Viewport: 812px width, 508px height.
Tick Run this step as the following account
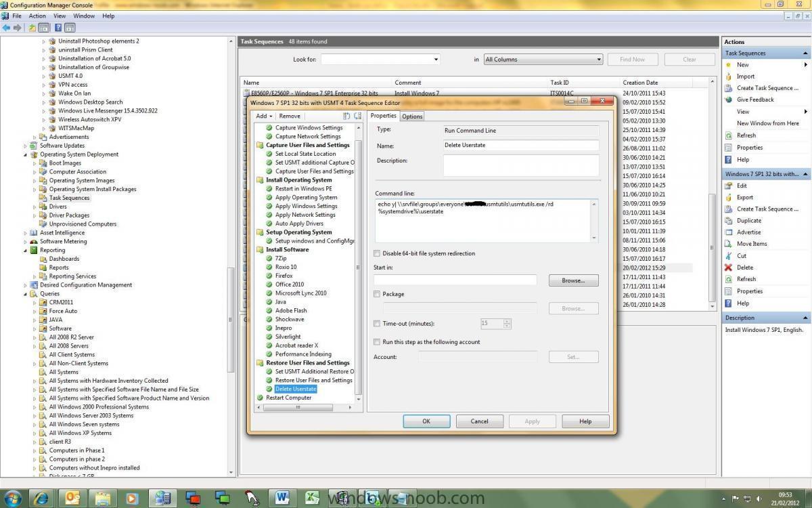(x=377, y=342)
